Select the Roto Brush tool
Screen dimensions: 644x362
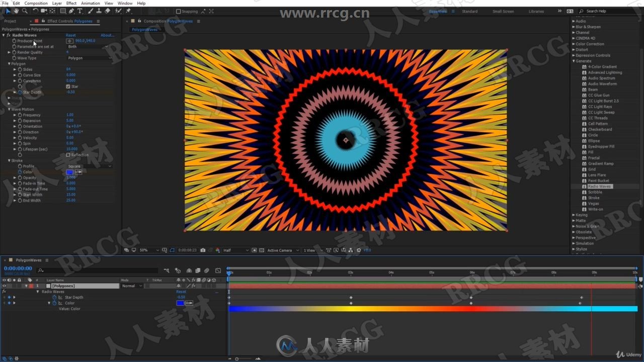tap(118, 11)
